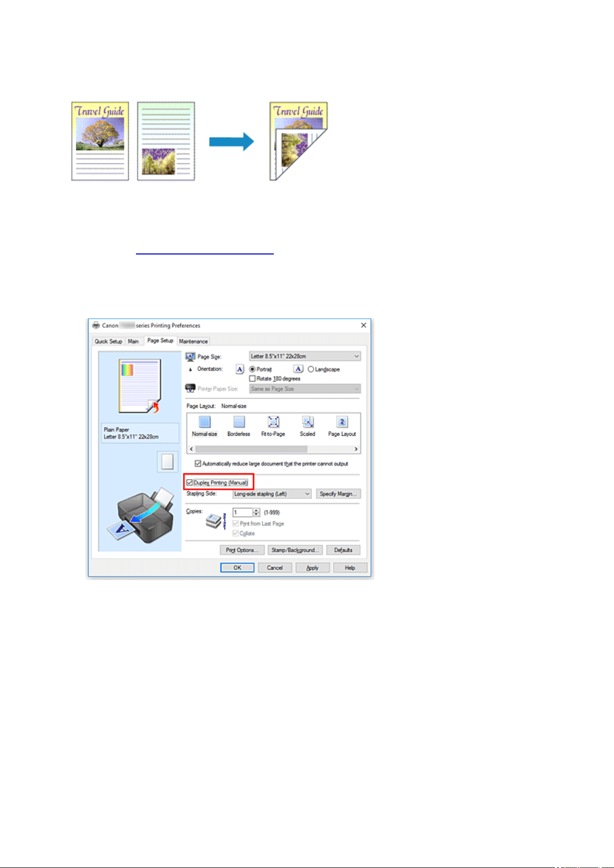Click the Apply button
The image size is (614, 868).
click(x=313, y=568)
